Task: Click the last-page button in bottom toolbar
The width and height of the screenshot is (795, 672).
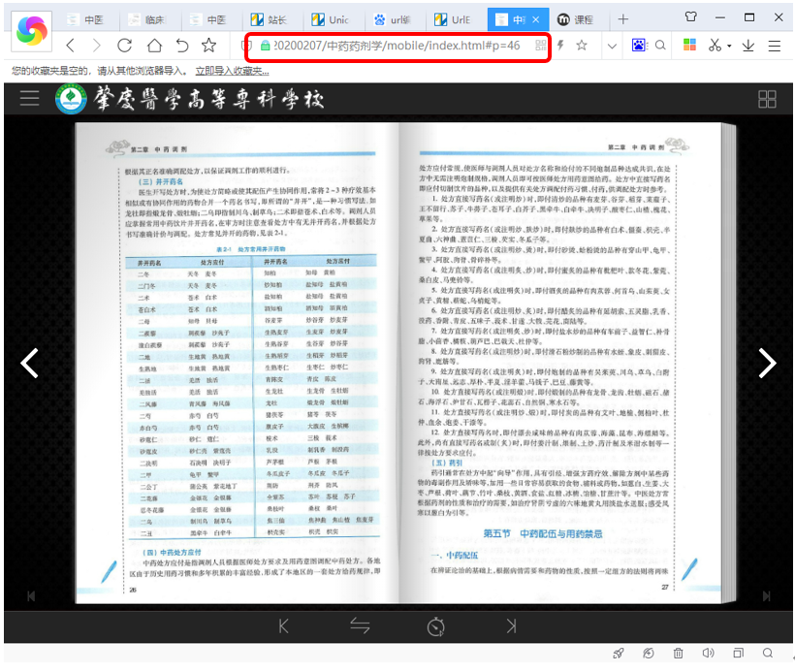Action: click(x=511, y=626)
